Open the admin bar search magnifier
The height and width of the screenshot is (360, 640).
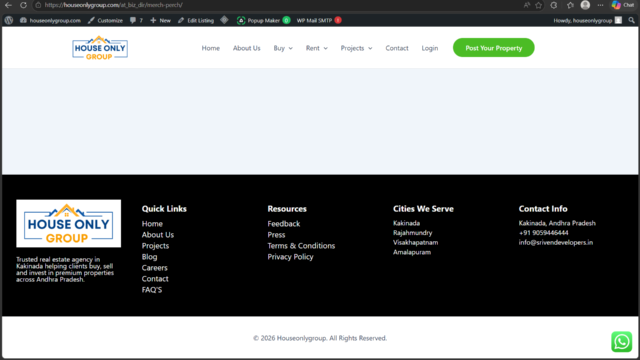point(632,20)
